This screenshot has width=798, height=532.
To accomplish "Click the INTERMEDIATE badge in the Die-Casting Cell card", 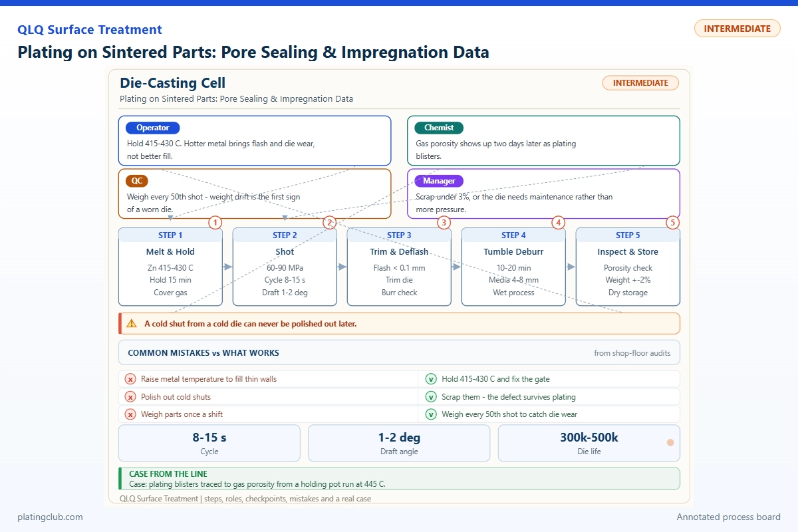I will [x=640, y=83].
